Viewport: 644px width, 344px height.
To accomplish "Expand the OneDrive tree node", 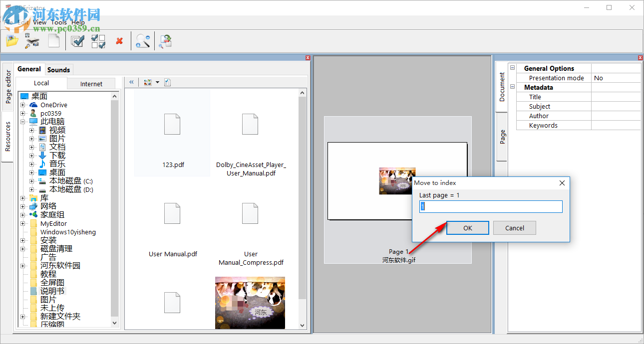I will (x=22, y=105).
